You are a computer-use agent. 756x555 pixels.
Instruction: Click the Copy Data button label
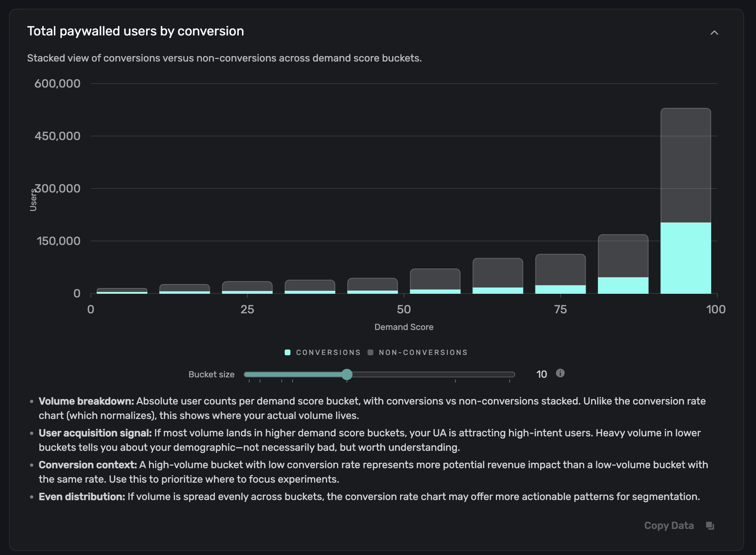(x=669, y=526)
